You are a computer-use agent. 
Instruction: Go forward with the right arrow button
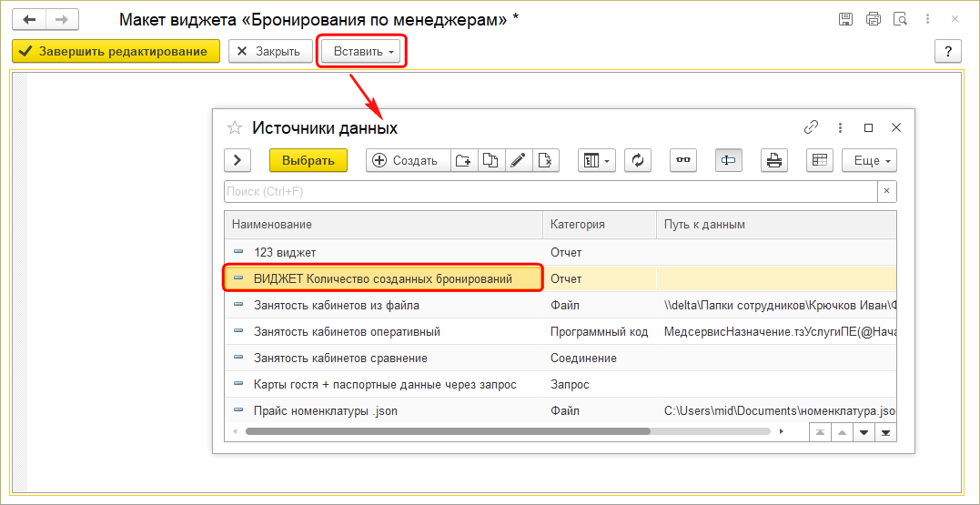tap(61, 19)
